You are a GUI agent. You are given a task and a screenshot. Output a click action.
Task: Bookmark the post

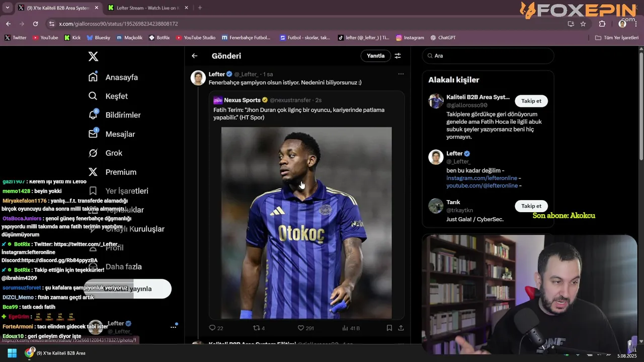(389, 328)
